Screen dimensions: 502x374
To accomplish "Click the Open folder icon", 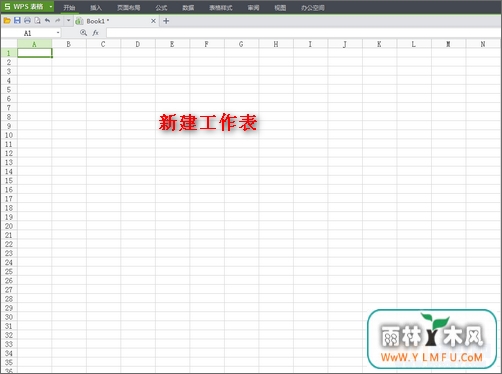I will 7,21.
